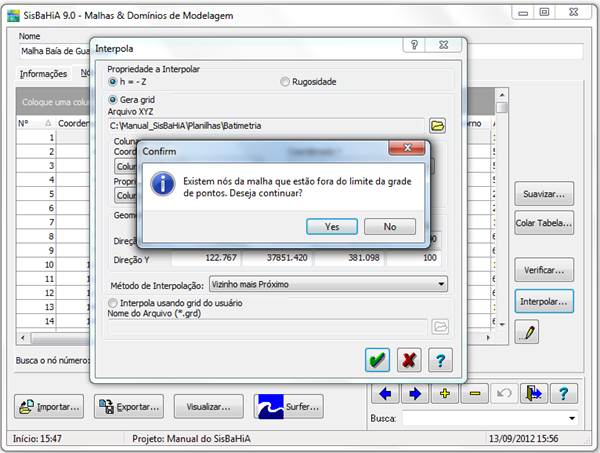Click the horizontal scrollbar left arrow
The image size is (600, 453).
[23, 338]
